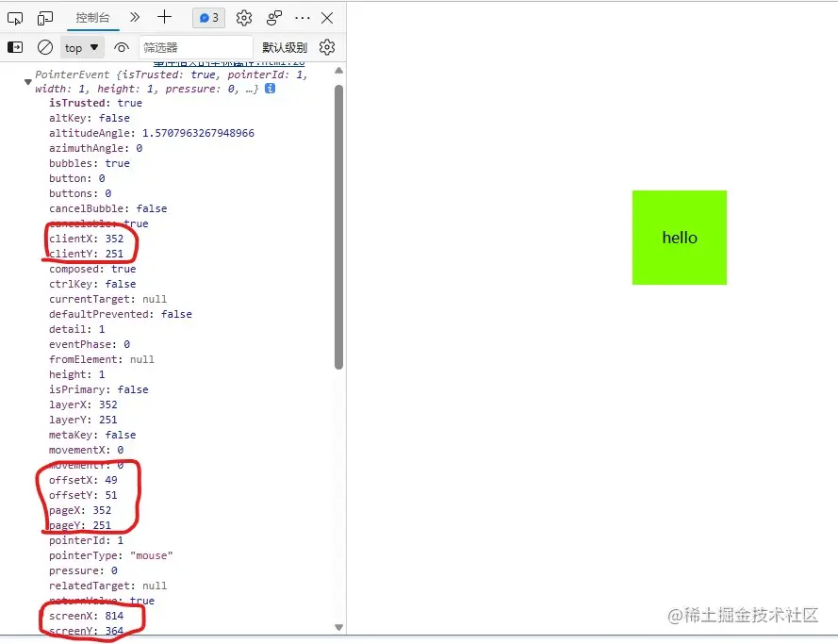Add a new tool tab plus icon
838x644 pixels.
[165, 17]
